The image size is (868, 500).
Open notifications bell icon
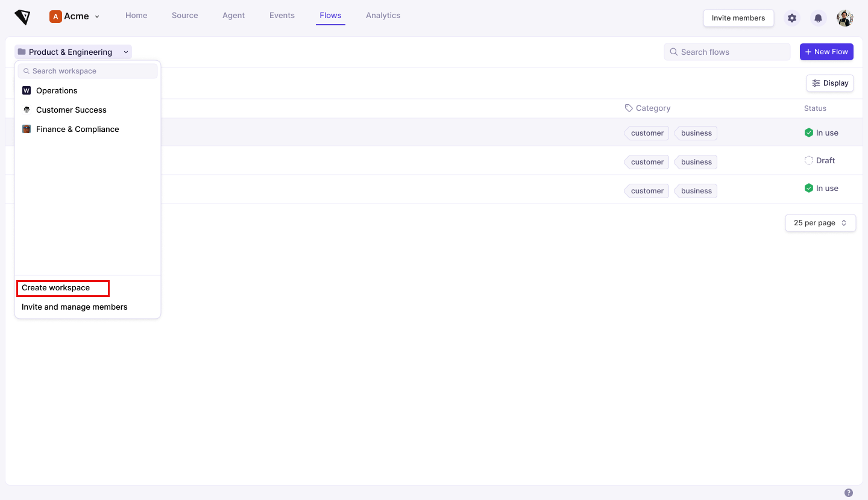point(818,18)
